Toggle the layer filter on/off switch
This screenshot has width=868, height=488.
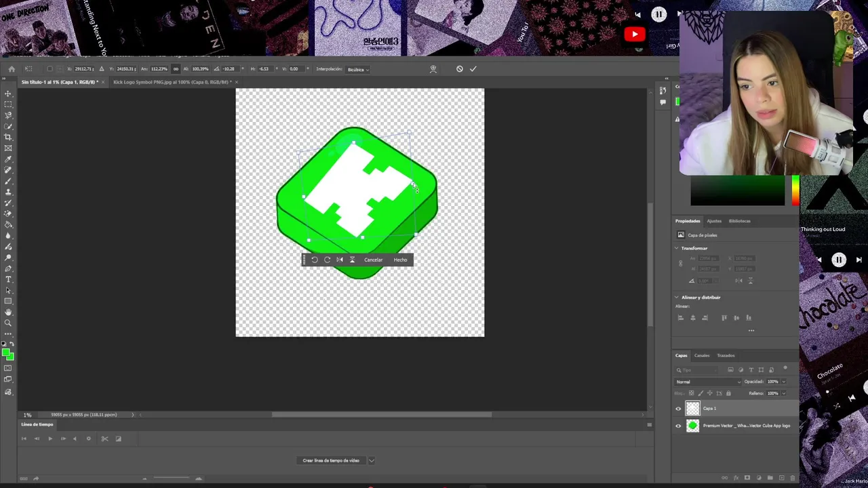785,369
